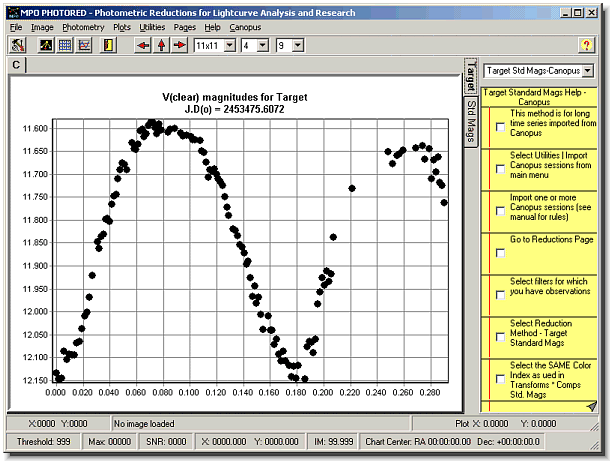This screenshot has height=465, width=613.
Task: Click the 'Plot X: 0.0000' status readout
Action: point(482,424)
